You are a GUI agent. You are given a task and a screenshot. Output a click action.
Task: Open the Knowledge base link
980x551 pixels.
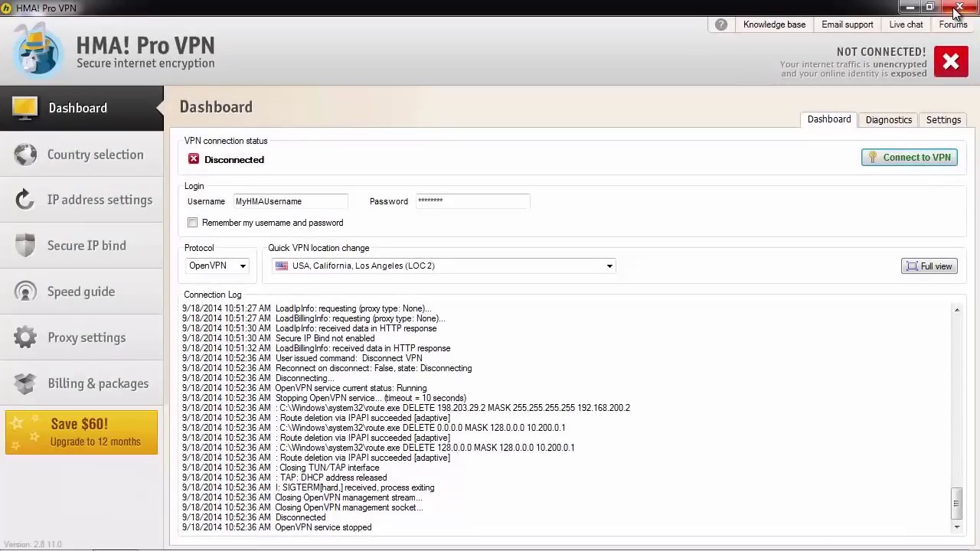774,24
